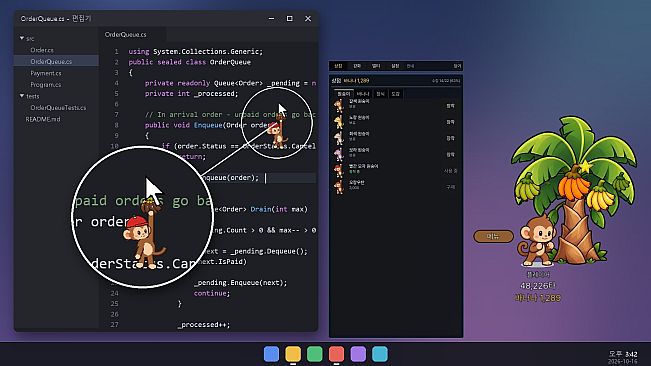
Task: Select the brown monkey skin icon
Action: 339,106
